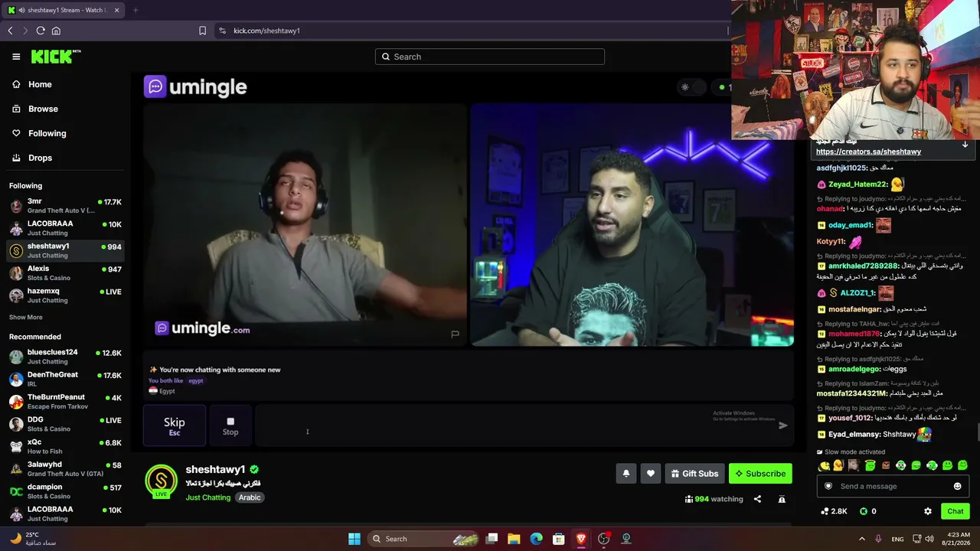Expand the Following list with Show more
980x551 pixels.
(26, 317)
